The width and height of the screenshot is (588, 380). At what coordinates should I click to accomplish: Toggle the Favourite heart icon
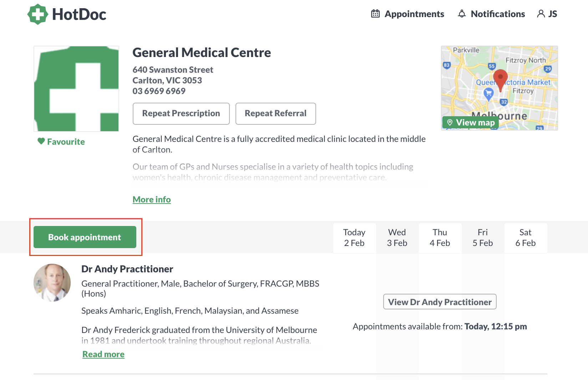(41, 141)
